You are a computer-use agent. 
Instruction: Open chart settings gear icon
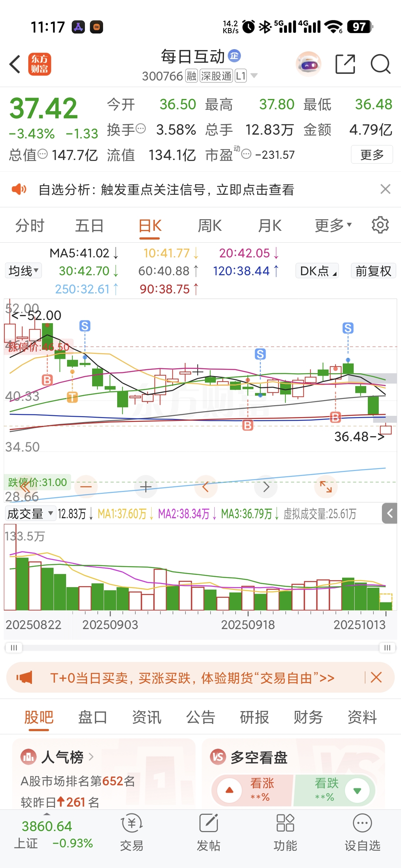point(380,225)
